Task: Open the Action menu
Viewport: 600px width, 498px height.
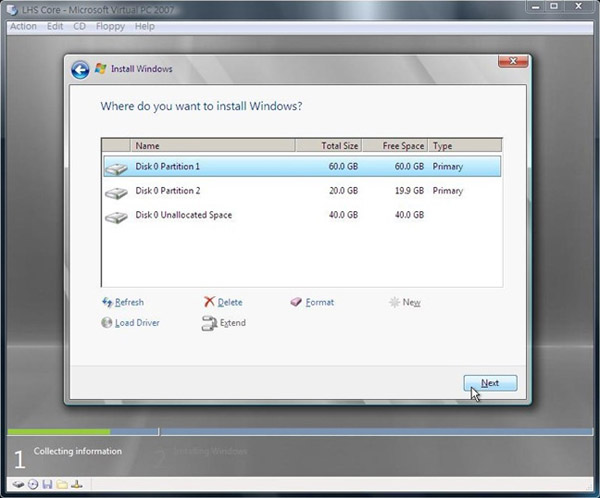Action: (22, 26)
